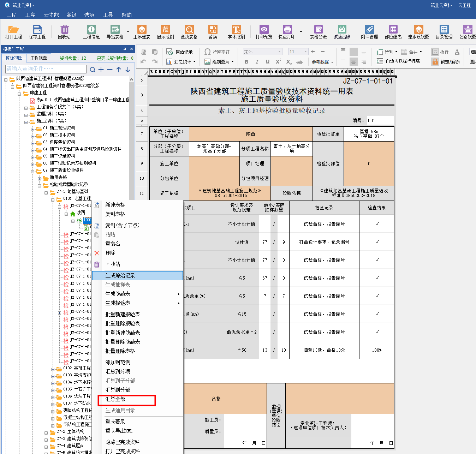
Task: Select 生成原始记录 in context menu
Action: coord(138,275)
